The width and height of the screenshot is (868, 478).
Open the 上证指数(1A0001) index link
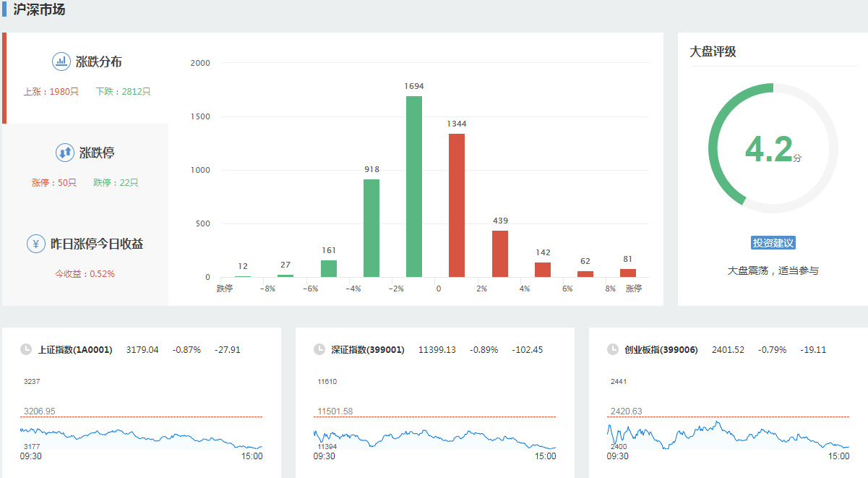(75, 350)
